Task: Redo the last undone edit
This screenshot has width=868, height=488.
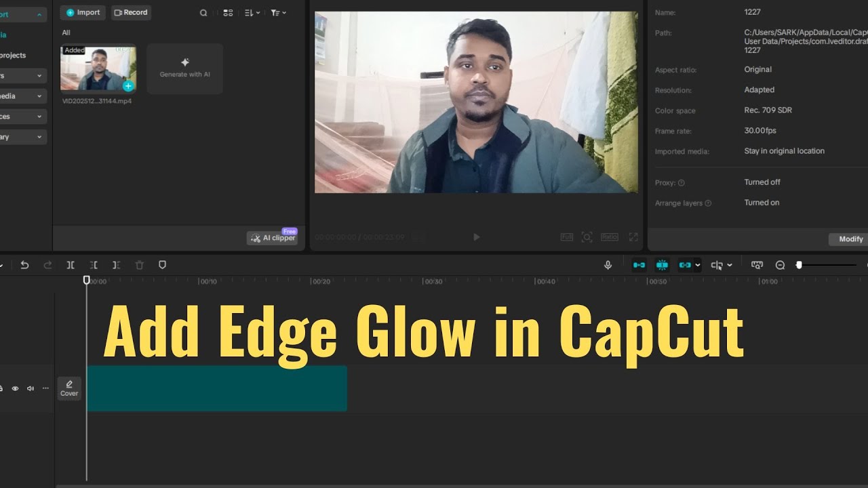Action: (47, 265)
